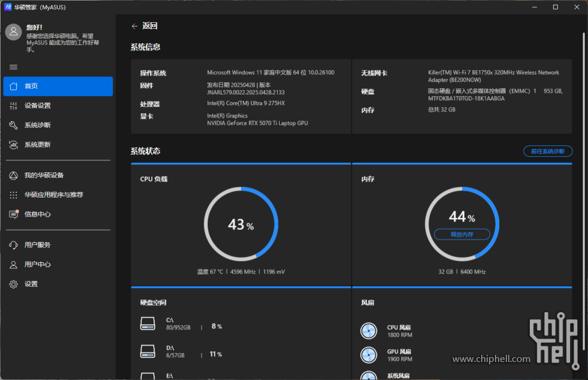Image resolution: width=588 pixels, height=380 pixels.
Task: Select NVIDIA GeForce RTX 5070 Ti text
Action: click(x=257, y=123)
